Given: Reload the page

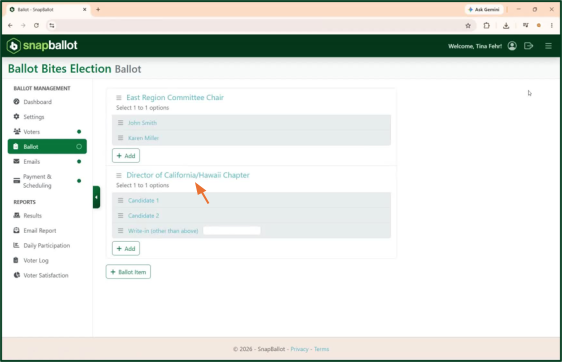Looking at the screenshot, I should tap(36, 25).
